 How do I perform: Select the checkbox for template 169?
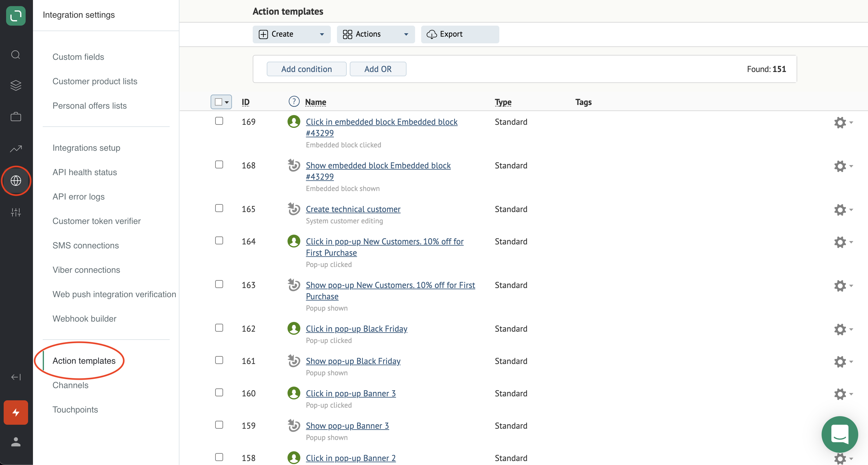tap(219, 121)
